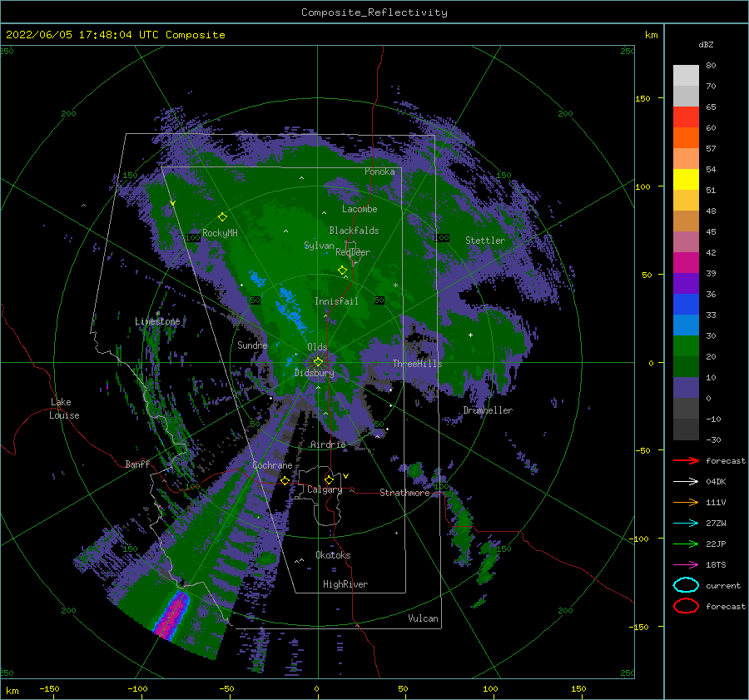Select the light gray 80 dBZ swatch
Screen dimensions: 749x700
(x=686, y=75)
